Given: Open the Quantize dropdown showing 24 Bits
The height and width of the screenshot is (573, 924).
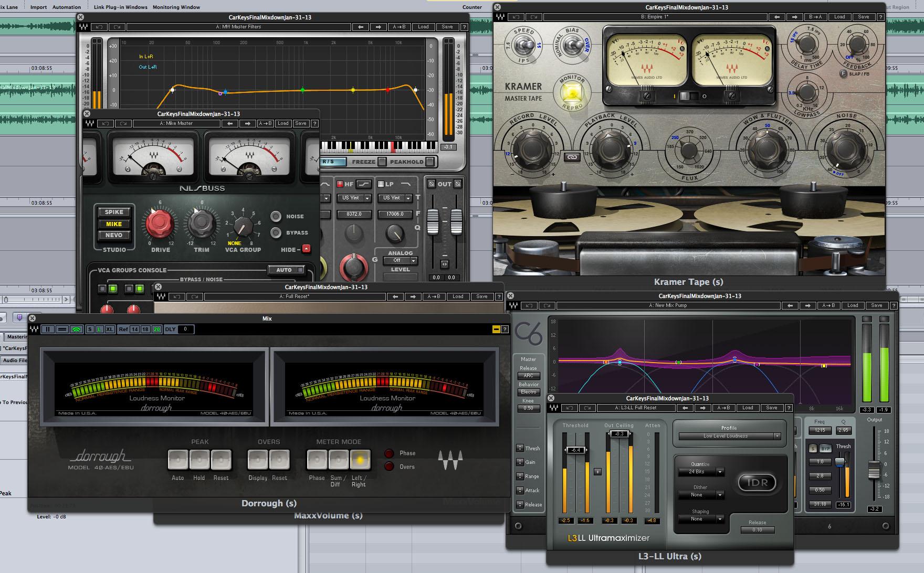Looking at the screenshot, I should 701,472.
